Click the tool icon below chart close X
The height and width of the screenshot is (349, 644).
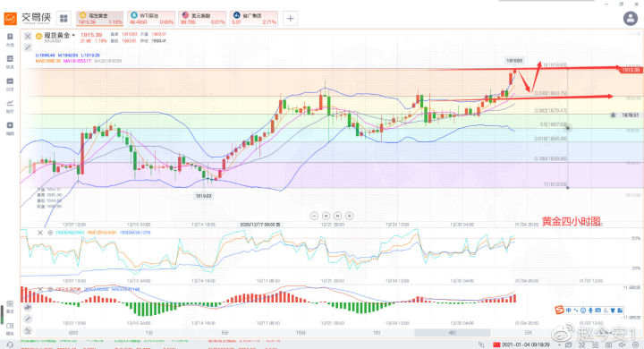point(28,47)
